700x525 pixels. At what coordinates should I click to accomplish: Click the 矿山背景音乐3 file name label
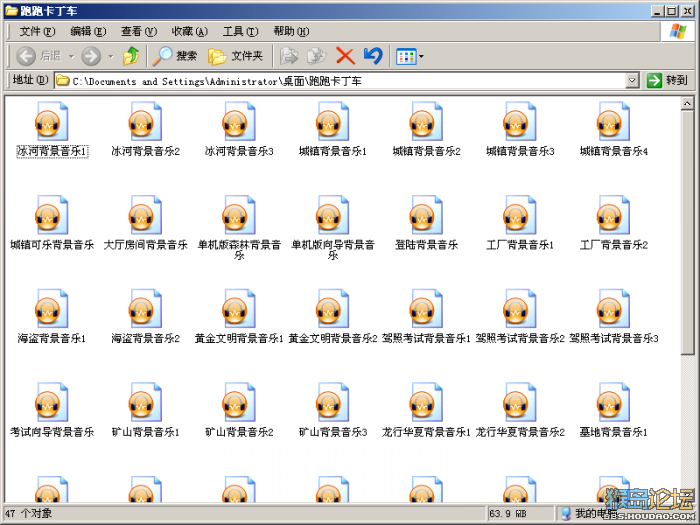pyautogui.click(x=333, y=432)
